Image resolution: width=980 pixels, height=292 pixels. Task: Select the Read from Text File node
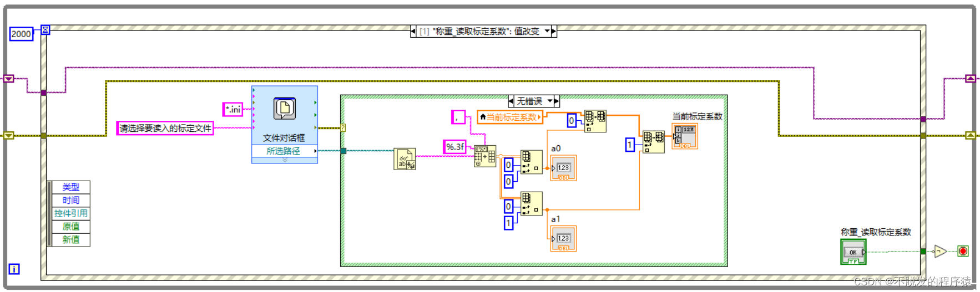(x=405, y=159)
